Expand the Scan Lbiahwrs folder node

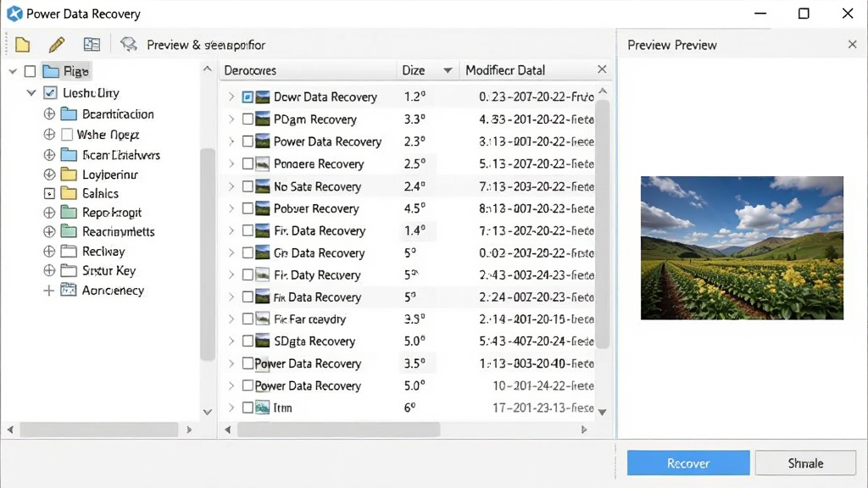point(49,154)
